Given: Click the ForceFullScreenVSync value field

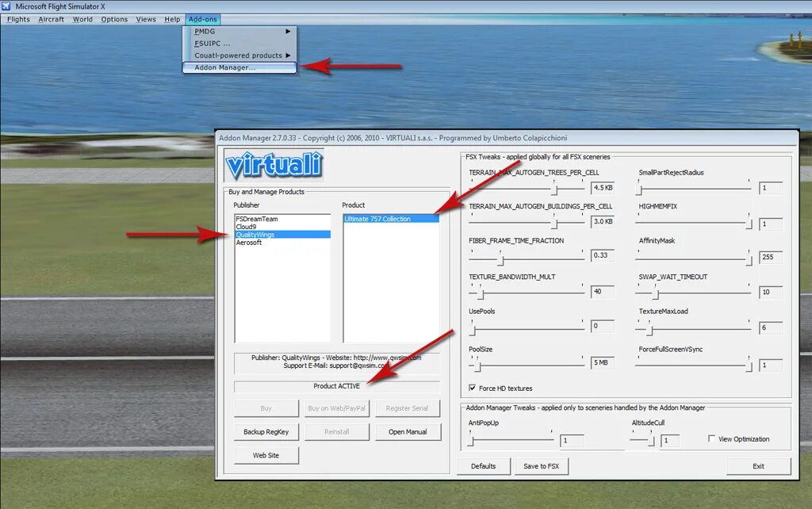Looking at the screenshot, I should [x=771, y=365].
